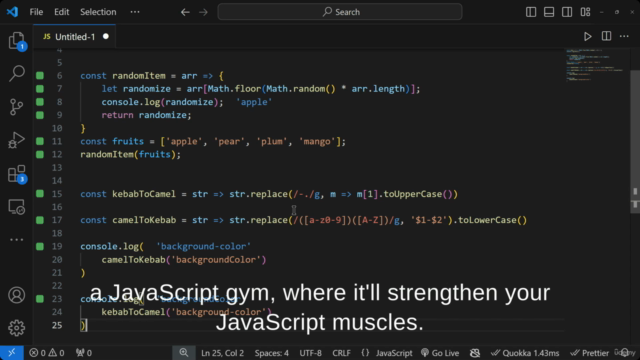Viewport: 640px width, 360px height.
Task: Click inline 'apple' Quokka output
Action: (254, 102)
